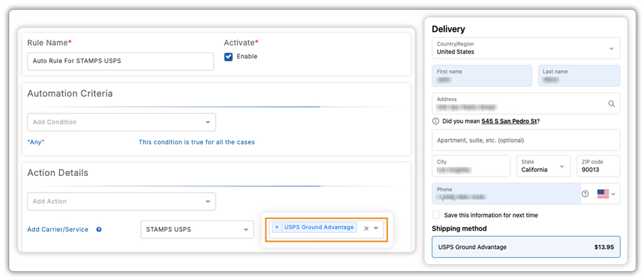
Task: Open the Add Condition dropdown
Action: coord(122,122)
